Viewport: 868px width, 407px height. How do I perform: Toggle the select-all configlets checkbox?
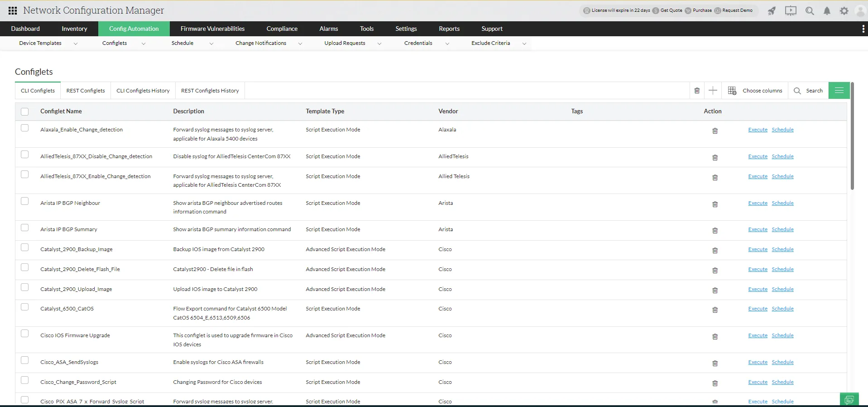[x=25, y=111]
